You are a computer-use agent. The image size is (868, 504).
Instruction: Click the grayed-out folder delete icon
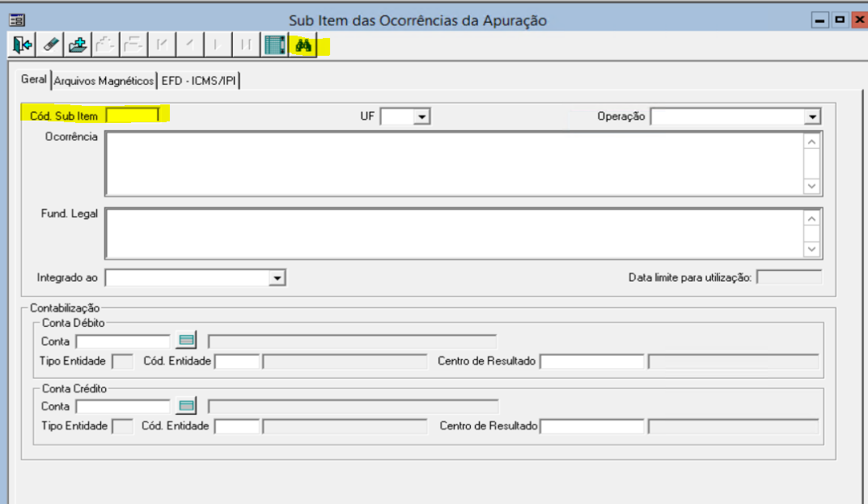pos(134,44)
